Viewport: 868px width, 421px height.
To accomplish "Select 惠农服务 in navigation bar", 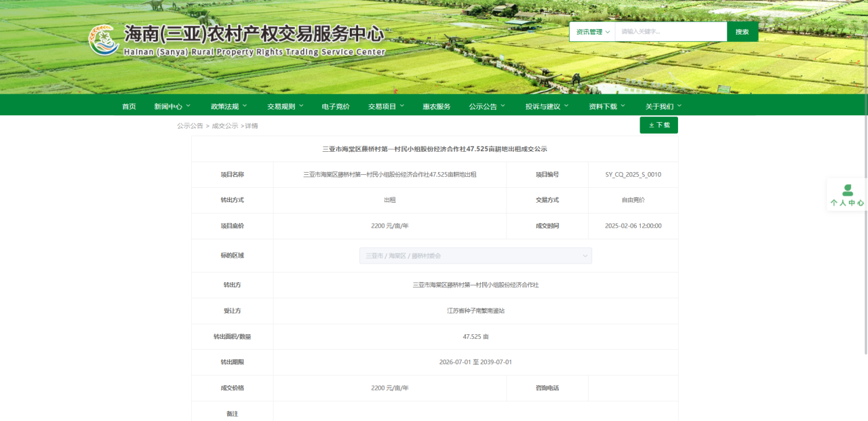I will 436,106.
